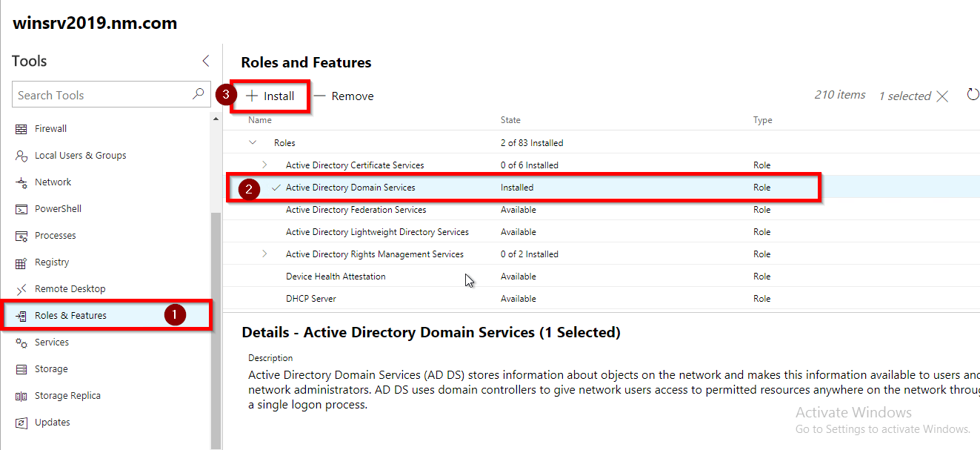Open the Registry tool
Screen dimensions: 980x450
53,262
